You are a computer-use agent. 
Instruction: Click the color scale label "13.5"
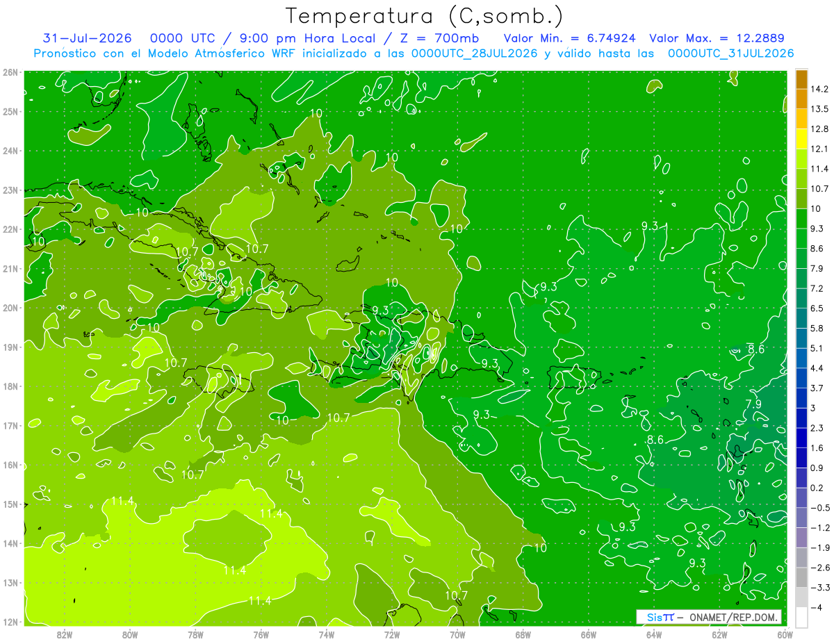click(x=821, y=109)
